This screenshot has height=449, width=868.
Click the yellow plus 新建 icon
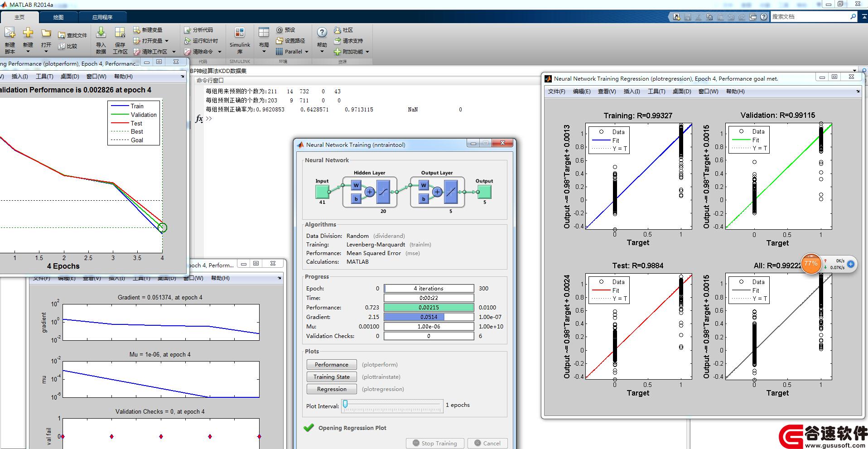point(28,33)
